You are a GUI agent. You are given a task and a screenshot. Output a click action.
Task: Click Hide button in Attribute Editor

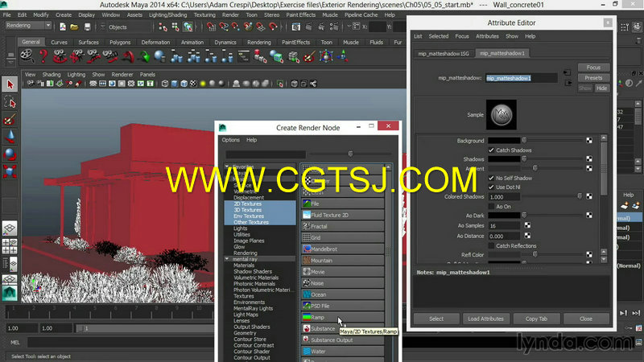click(601, 88)
